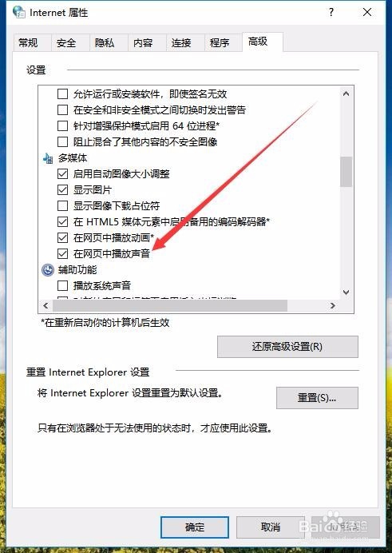Enable 显示图像下载占位符 checkbox
This screenshot has width=392, height=553.
point(63,205)
